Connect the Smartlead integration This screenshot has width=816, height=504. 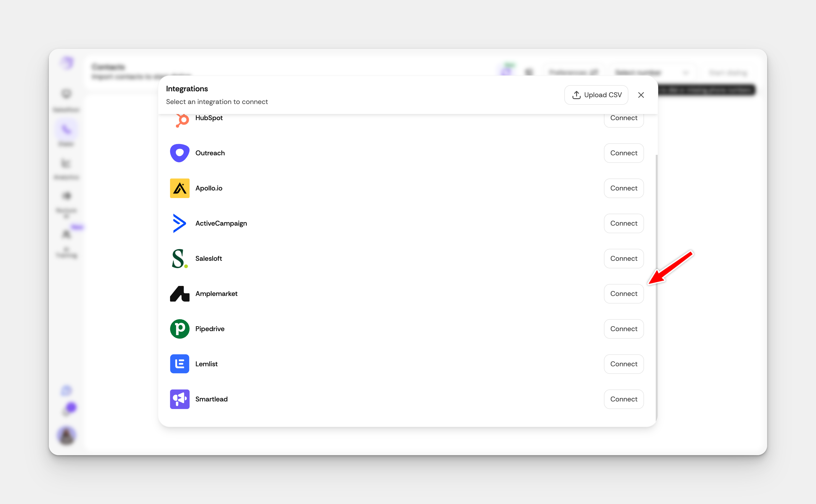click(x=623, y=399)
